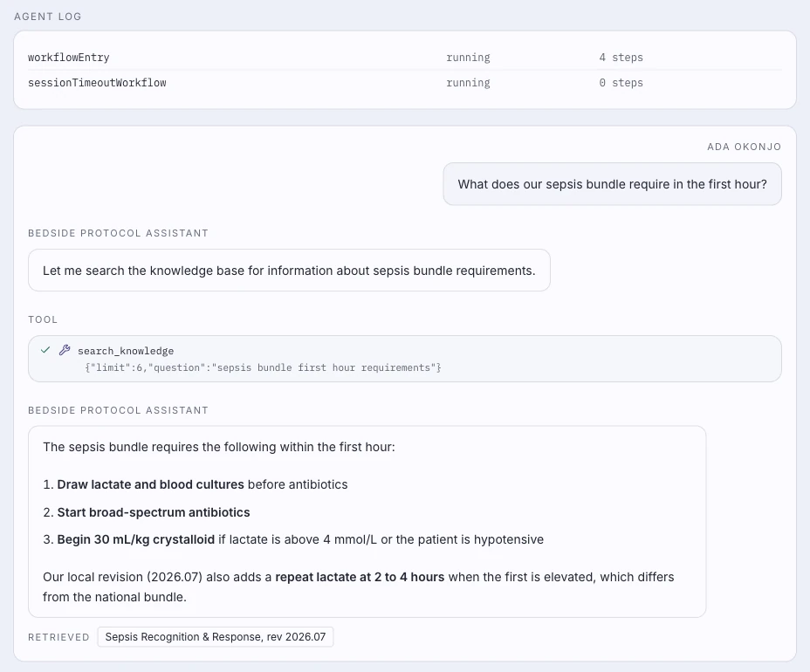This screenshot has height=672, width=810.
Task: Click the 'running' status of workflowEntry
Action: point(468,58)
